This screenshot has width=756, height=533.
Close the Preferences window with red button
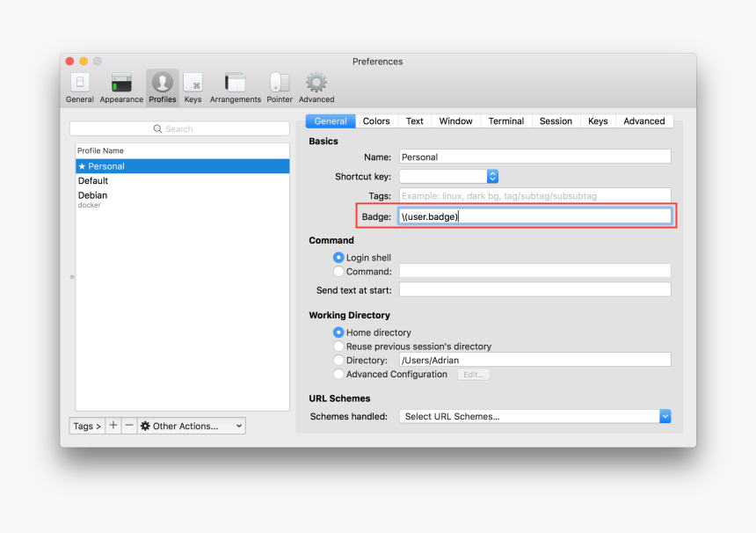coord(70,62)
